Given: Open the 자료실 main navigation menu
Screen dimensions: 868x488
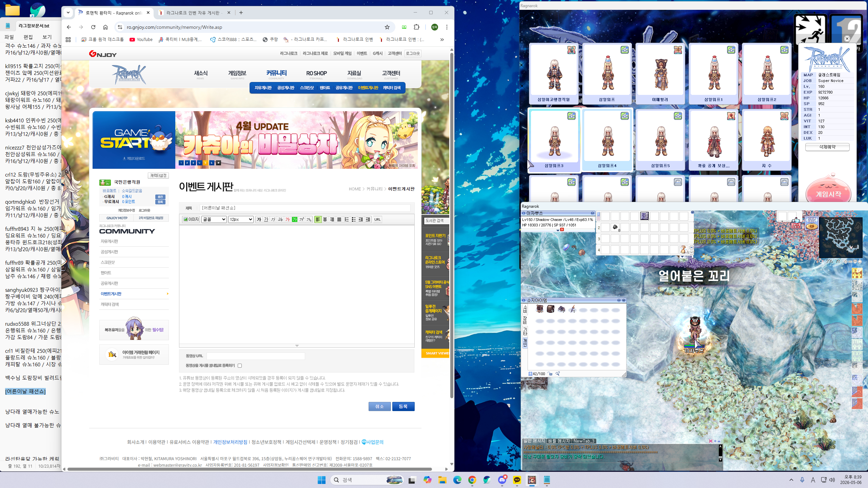Looking at the screenshot, I should pos(354,74).
